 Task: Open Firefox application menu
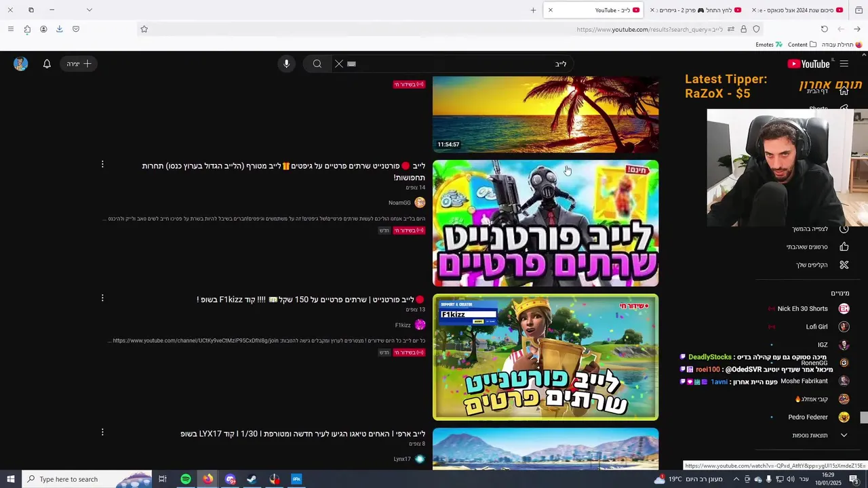[x=10, y=29]
